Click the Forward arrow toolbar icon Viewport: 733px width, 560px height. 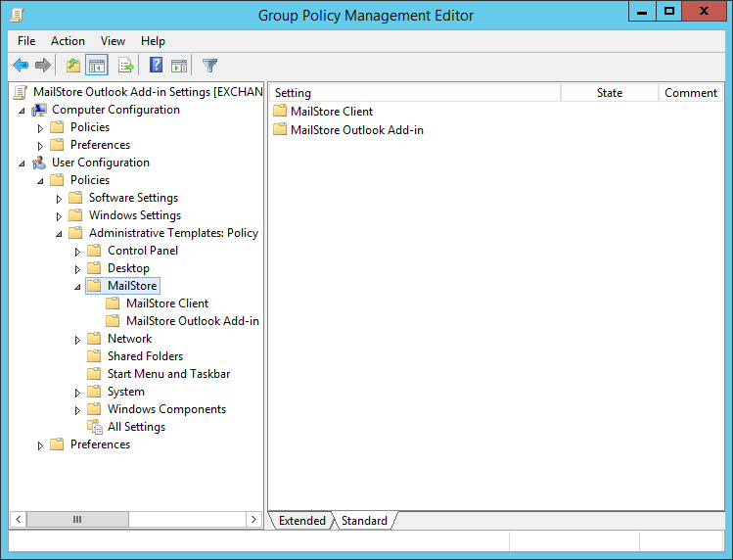(43, 66)
